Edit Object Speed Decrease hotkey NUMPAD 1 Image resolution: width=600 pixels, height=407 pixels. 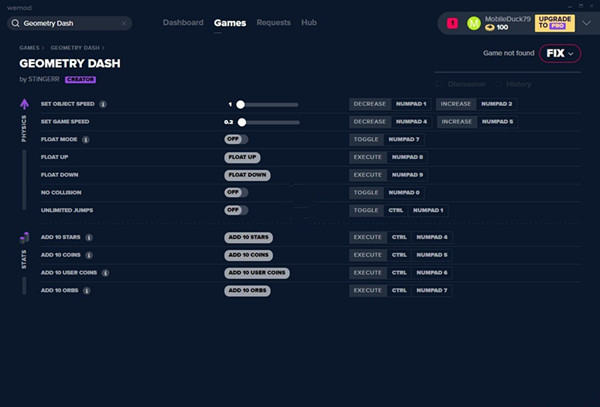pyautogui.click(x=411, y=104)
